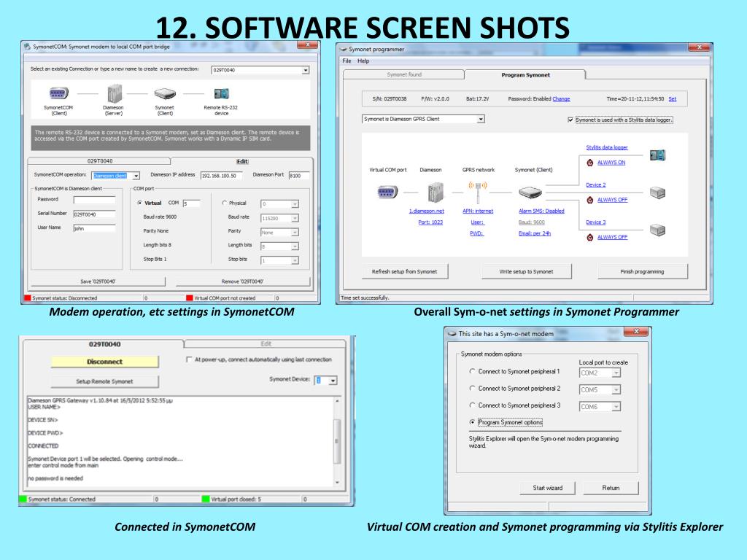Enable At power-up connect automatically checkbox
The height and width of the screenshot is (560, 747).
[189, 359]
